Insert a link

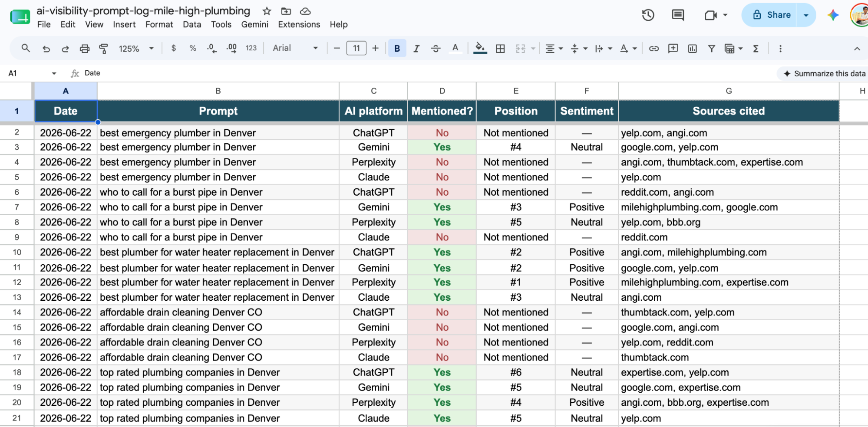tap(654, 48)
